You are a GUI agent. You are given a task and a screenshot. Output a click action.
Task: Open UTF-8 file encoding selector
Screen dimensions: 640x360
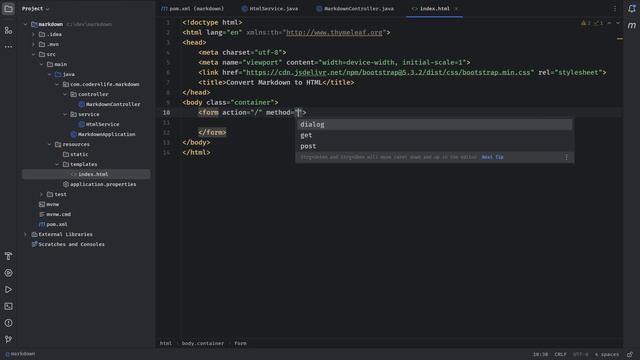pos(581,354)
